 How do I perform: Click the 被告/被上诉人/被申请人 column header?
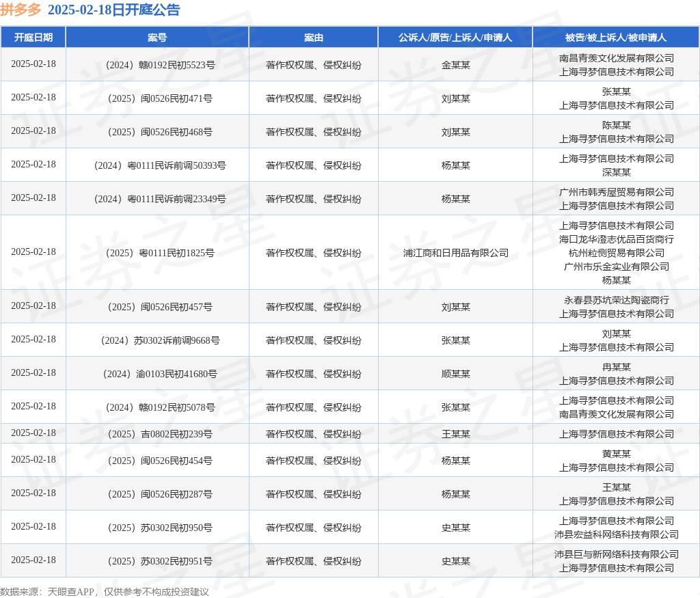(616, 38)
